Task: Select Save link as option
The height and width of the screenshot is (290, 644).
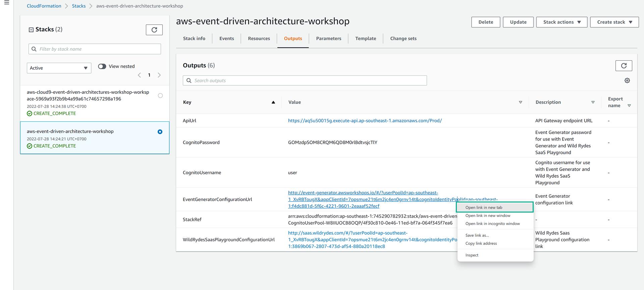Action: [x=495, y=235]
